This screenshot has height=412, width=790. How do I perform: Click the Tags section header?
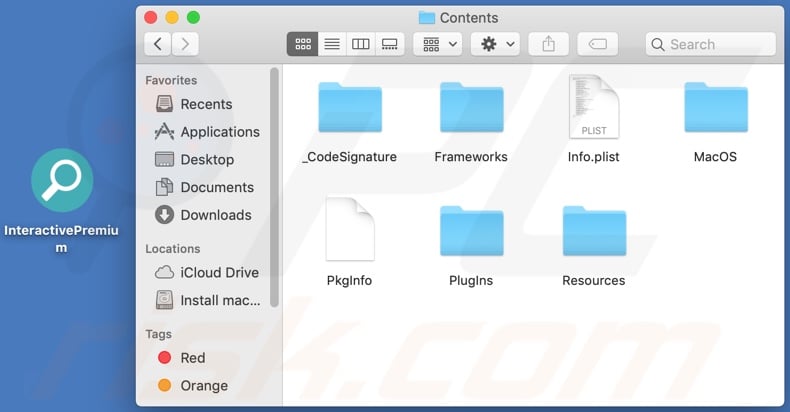[159, 334]
